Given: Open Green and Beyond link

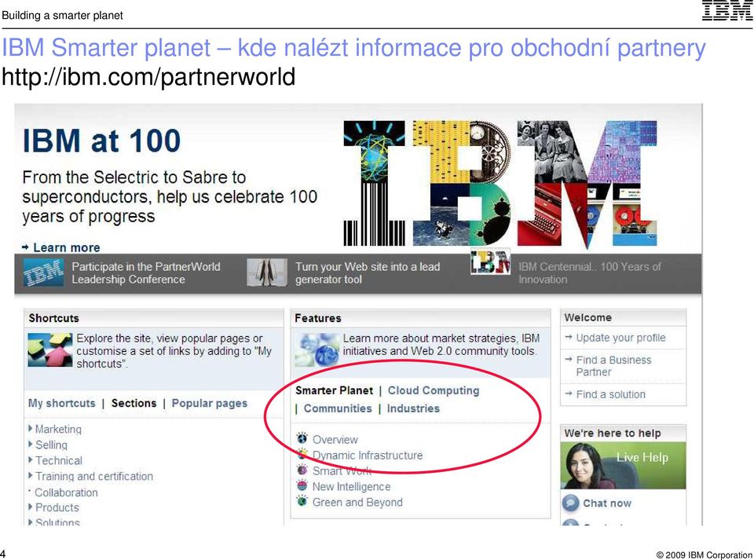Looking at the screenshot, I should tap(357, 503).
